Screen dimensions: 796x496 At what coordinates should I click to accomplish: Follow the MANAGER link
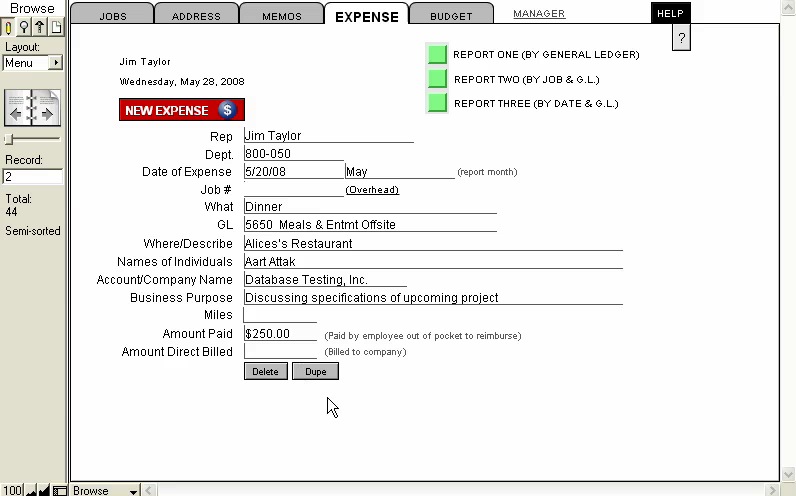point(539,14)
